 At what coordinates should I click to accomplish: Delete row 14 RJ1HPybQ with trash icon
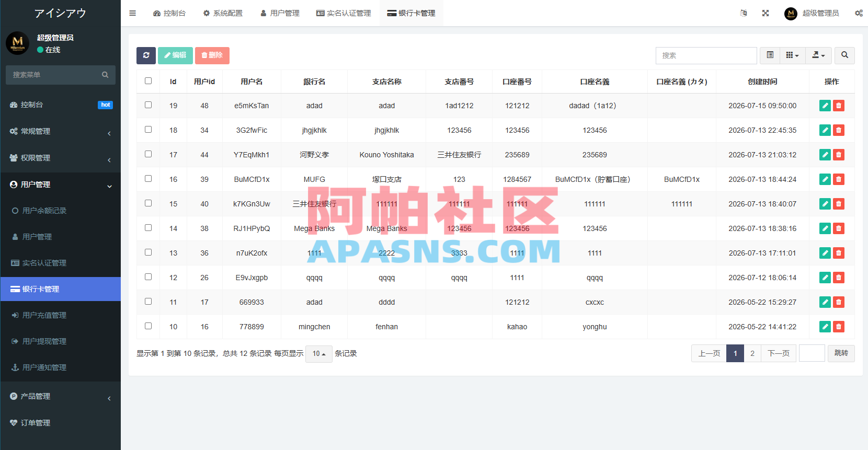839,228
